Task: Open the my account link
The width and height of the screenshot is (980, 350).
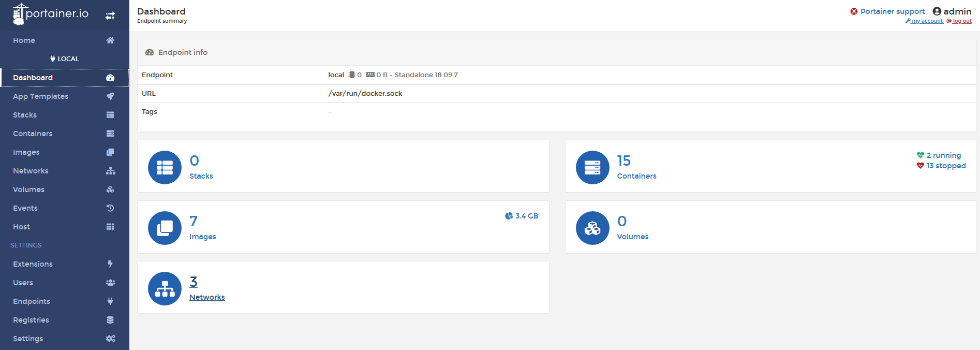Action: (x=924, y=21)
